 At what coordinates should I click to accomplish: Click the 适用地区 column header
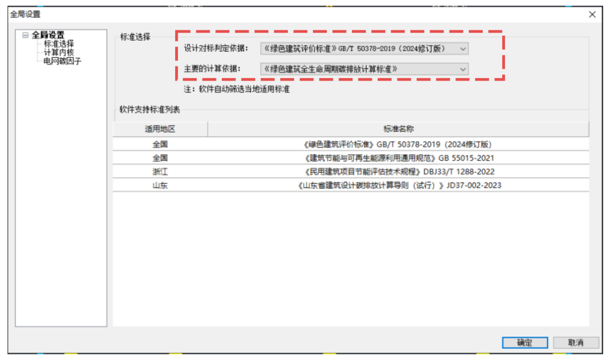pyautogui.click(x=160, y=129)
